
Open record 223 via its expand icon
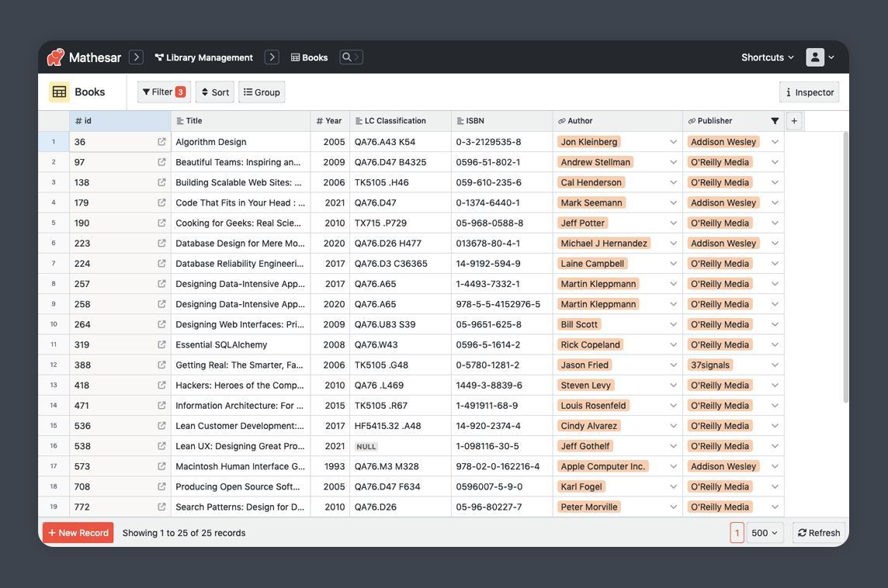(x=162, y=244)
